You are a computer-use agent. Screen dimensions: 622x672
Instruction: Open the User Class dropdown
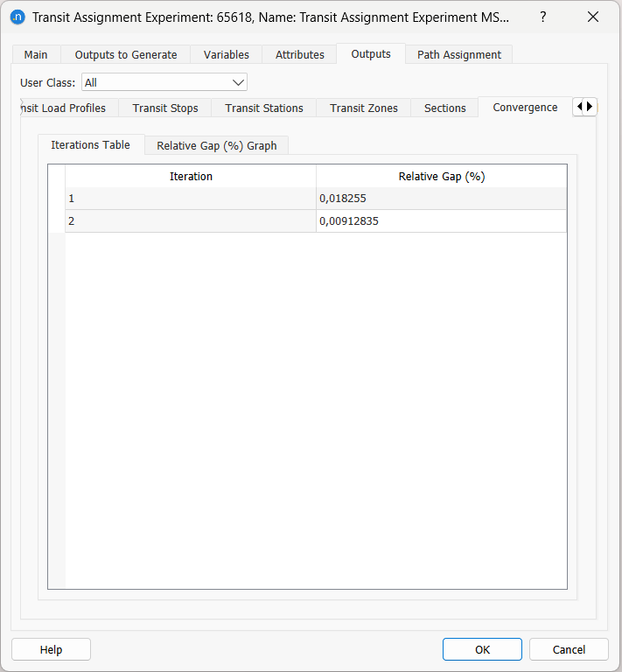(164, 82)
